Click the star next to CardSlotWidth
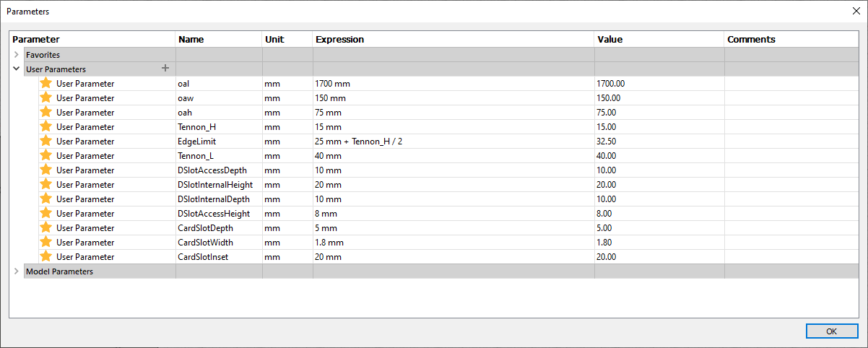This screenshot has width=868, height=348. [46, 242]
